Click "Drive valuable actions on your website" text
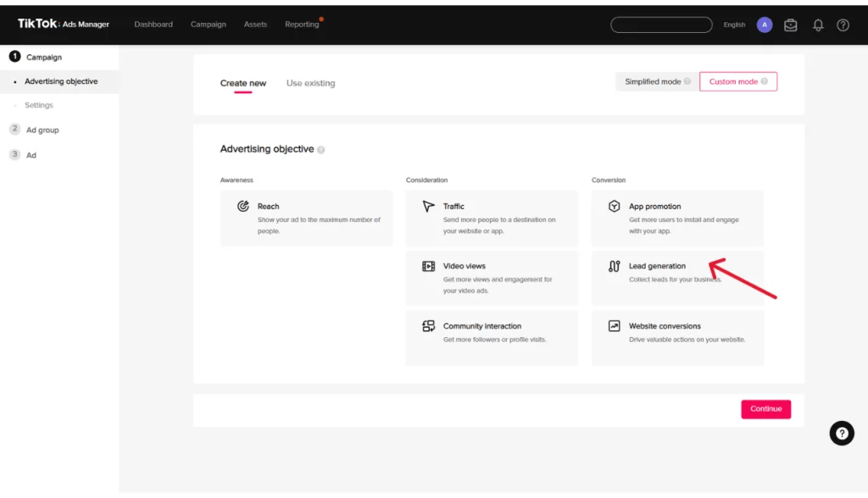The width and height of the screenshot is (868, 498). pos(687,339)
